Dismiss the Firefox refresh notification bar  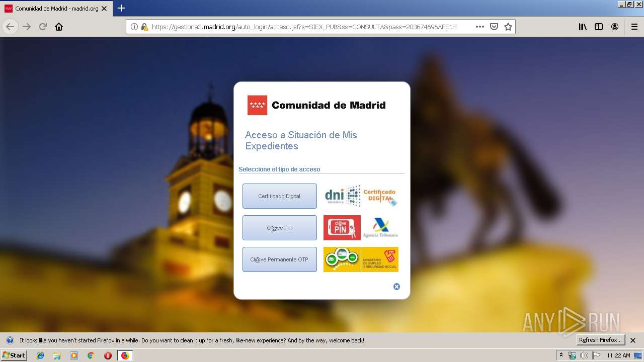633,340
